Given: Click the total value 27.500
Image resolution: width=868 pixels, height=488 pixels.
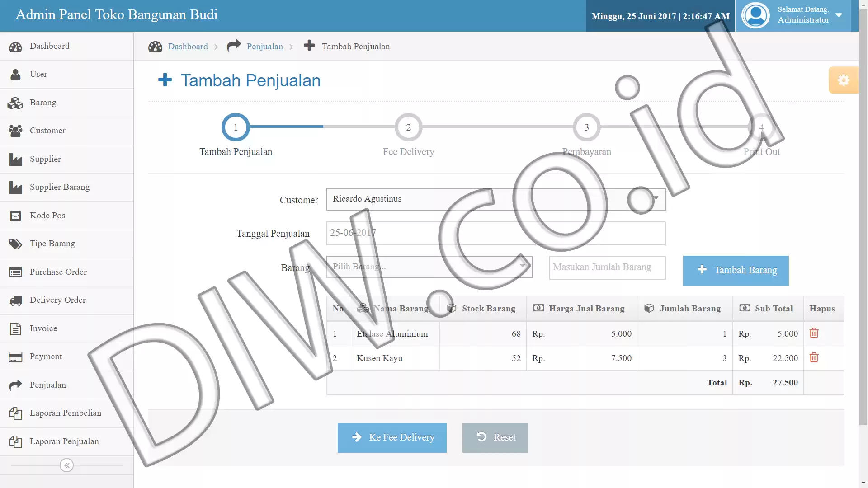Looking at the screenshot, I should [785, 383].
